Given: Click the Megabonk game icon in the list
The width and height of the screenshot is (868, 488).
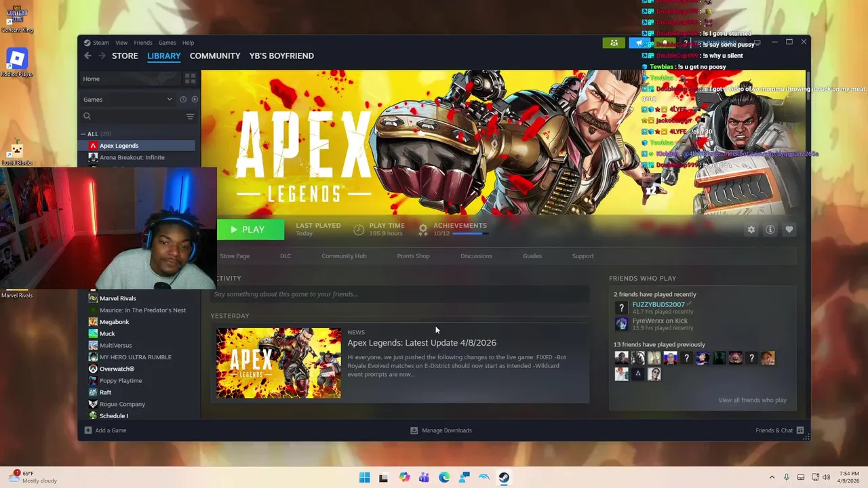Looking at the screenshot, I should point(93,322).
